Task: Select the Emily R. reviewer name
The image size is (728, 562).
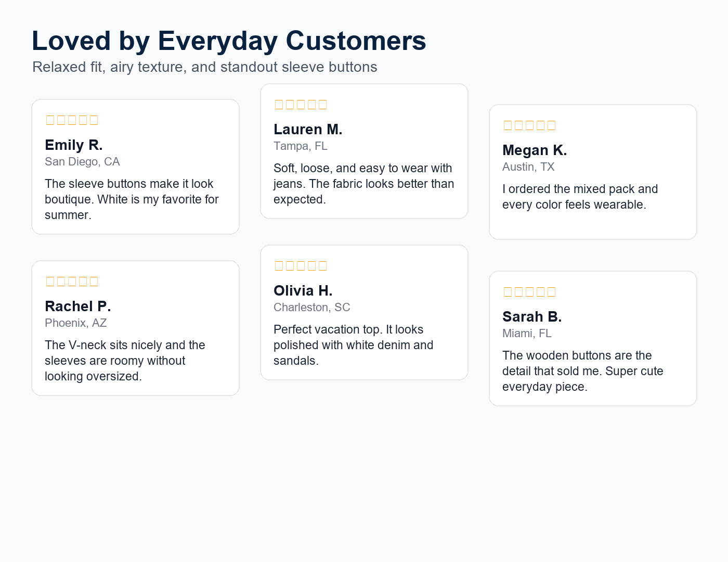Action: tap(74, 145)
